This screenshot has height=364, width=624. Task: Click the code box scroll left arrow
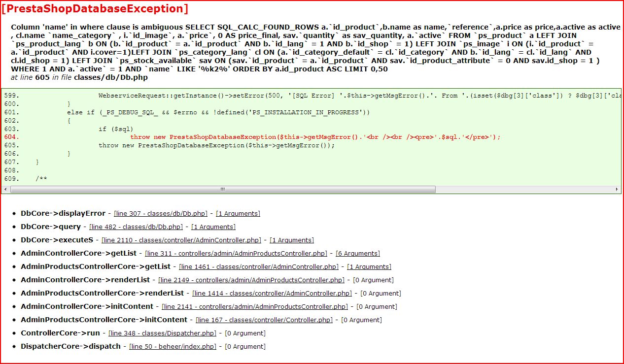point(6,190)
